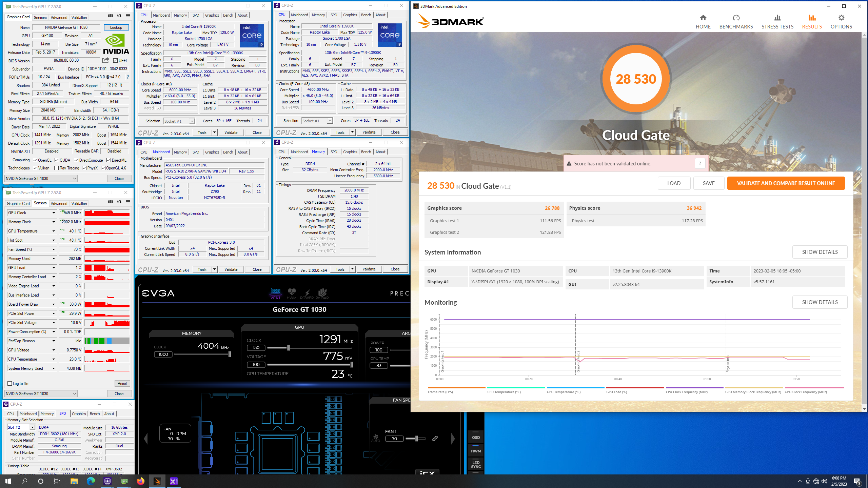Viewport: 868px width, 488px height.
Task: Open File Explorer from the taskbar
Action: 74,481
